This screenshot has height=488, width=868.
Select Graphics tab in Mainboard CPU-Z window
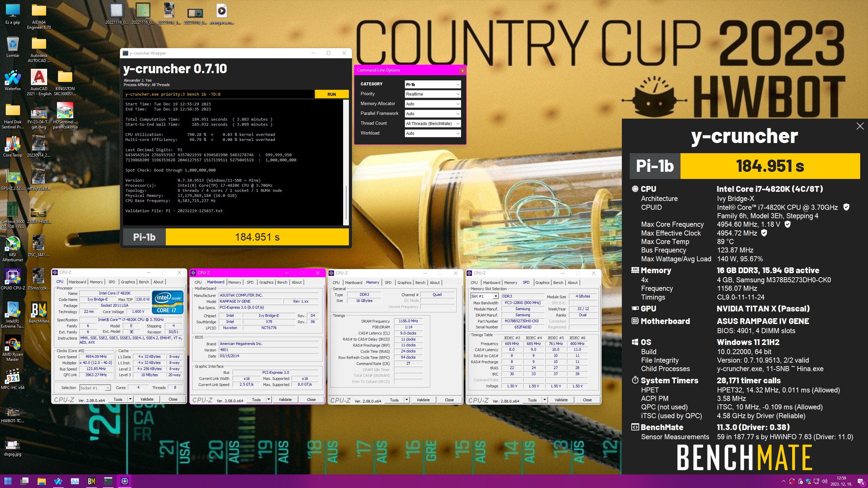coord(266,282)
